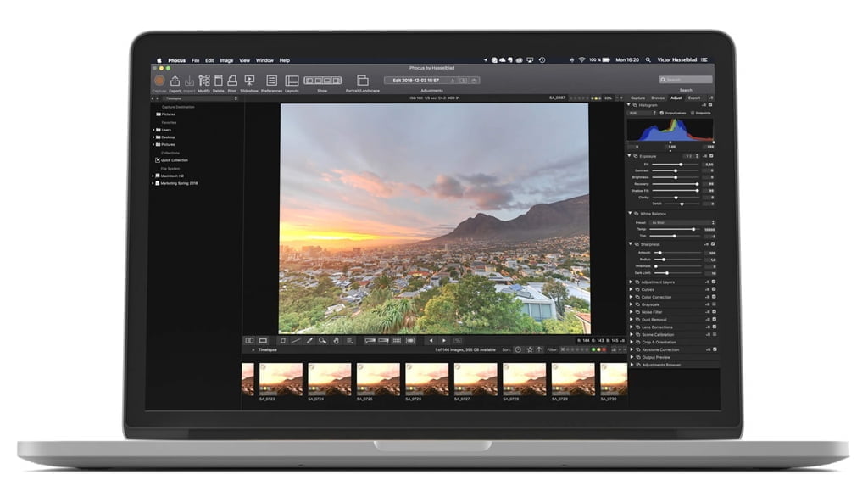Open the White Balance Preset dropdown
The image size is (868, 497).
682,223
